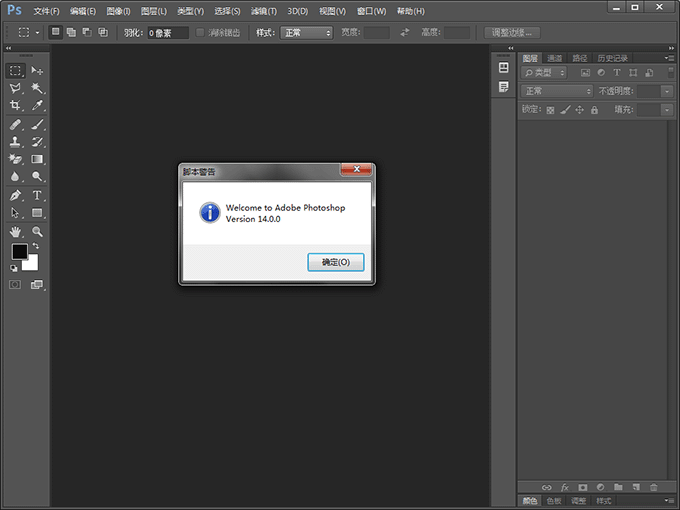
Task: Toggle filter for type layers T icon
Action: [x=617, y=73]
